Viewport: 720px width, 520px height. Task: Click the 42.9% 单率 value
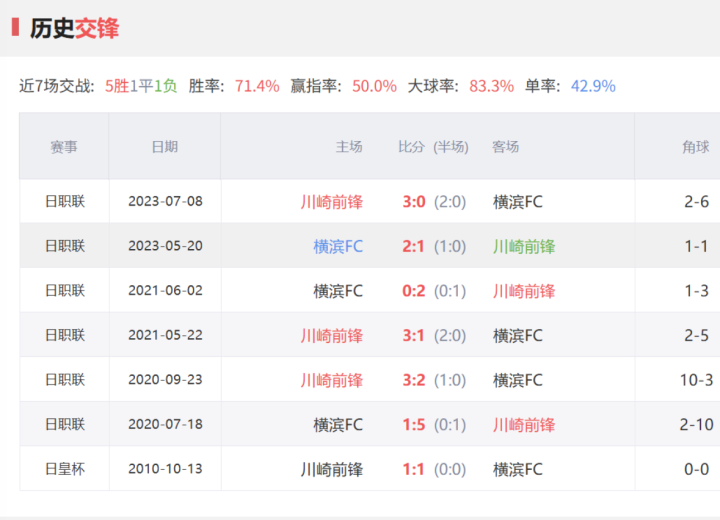coord(593,86)
